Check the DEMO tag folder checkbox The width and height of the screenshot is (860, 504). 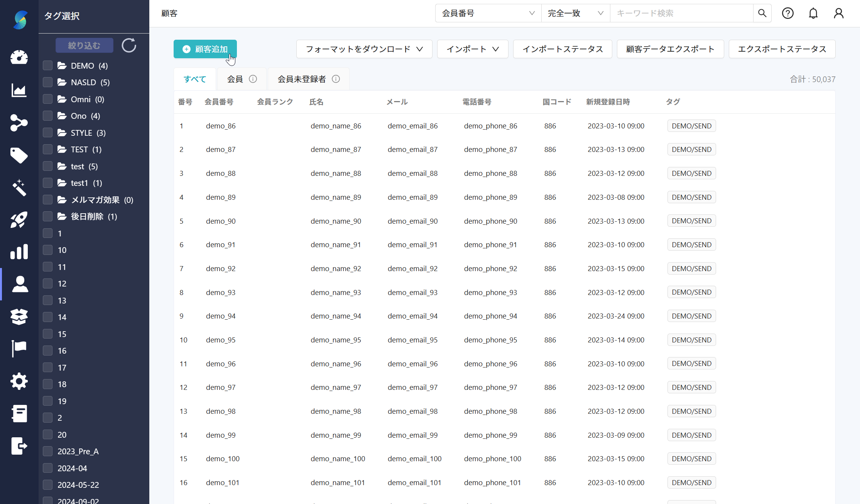[x=47, y=65]
